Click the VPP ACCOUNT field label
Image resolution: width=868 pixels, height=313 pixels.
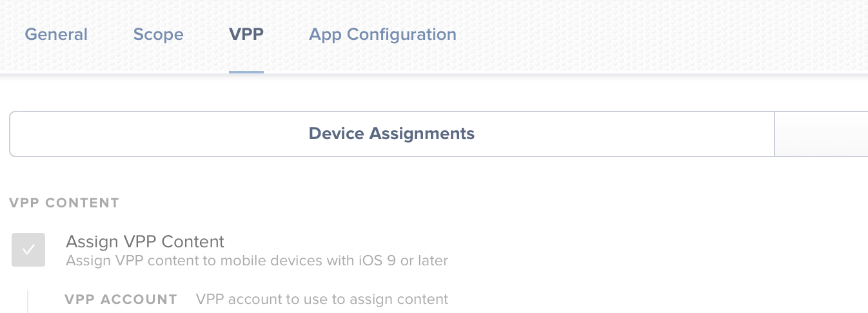click(x=121, y=299)
